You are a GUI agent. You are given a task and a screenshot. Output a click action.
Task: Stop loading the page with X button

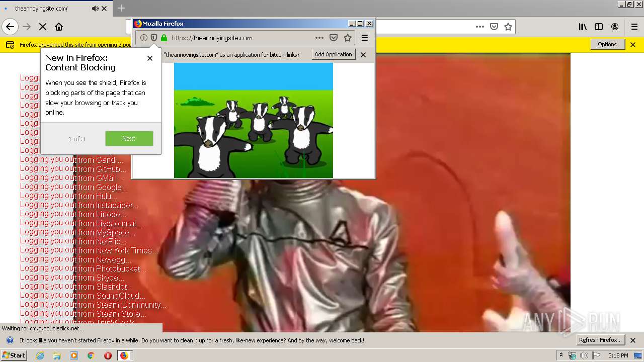coord(43,27)
